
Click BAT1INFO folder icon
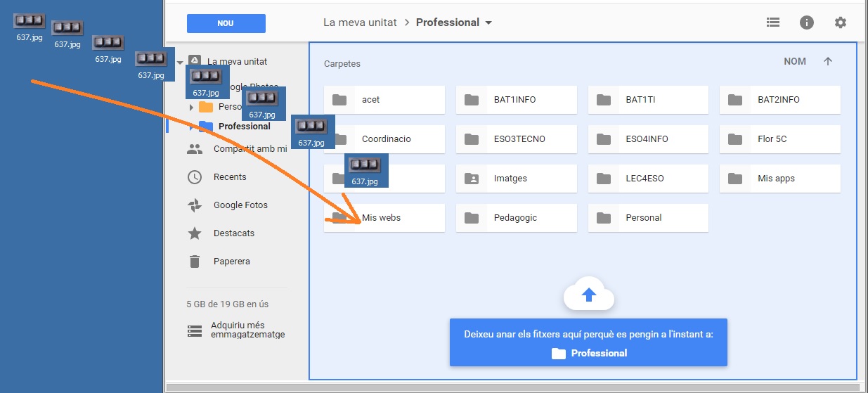coord(472,100)
